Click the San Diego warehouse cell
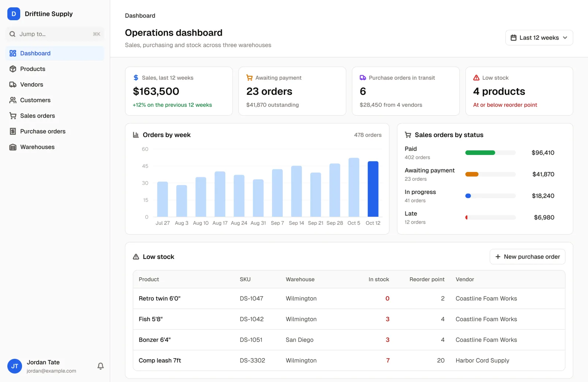Image resolution: width=588 pixels, height=382 pixels. (300, 340)
